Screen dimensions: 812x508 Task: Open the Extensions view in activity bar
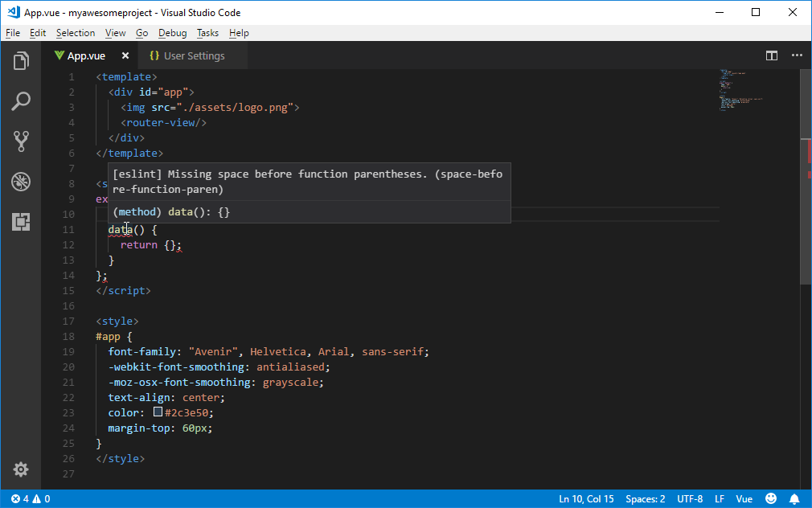point(21,222)
